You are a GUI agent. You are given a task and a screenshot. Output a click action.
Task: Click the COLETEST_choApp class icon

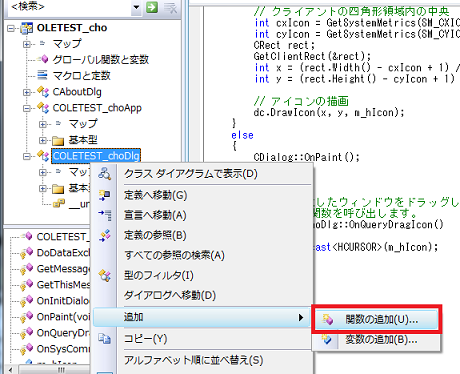pyautogui.click(x=43, y=107)
